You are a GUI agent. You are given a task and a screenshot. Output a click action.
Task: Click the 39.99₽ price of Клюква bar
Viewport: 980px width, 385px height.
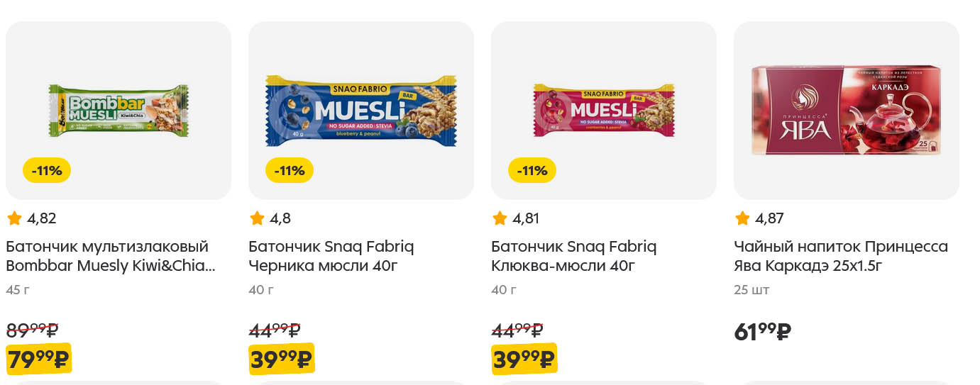524,360
